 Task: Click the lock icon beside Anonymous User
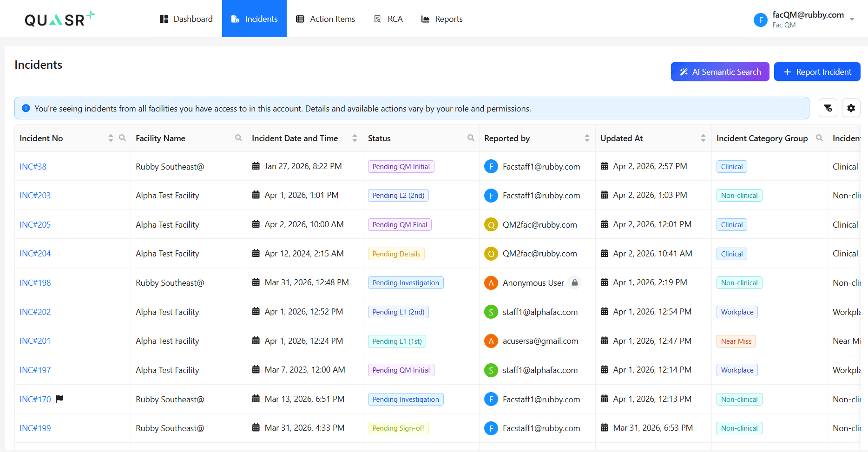click(575, 282)
